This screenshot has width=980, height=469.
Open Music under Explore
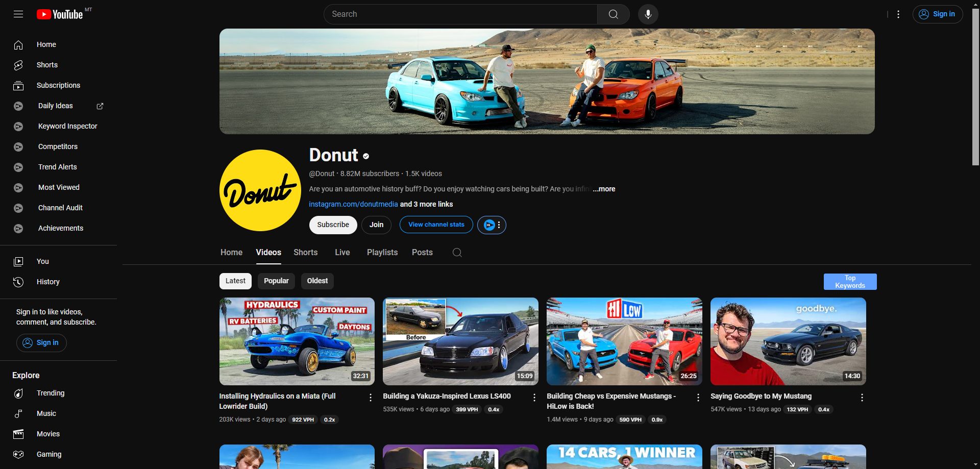pyautogui.click(x=58, y=413)
